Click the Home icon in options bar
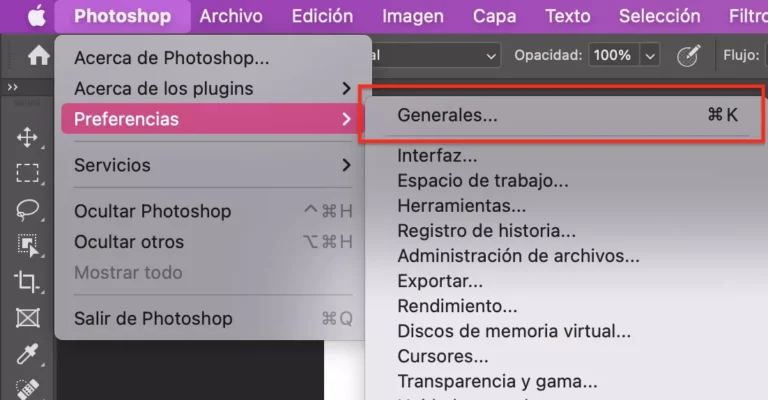The height and width of the screenshot is (400, 768). [38, 56]
